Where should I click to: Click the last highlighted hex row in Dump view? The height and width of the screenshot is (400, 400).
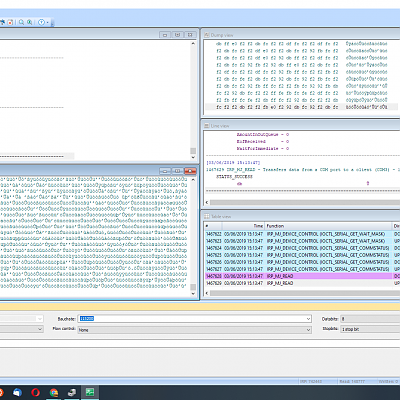pyautogui.click(x=302, y=107)
